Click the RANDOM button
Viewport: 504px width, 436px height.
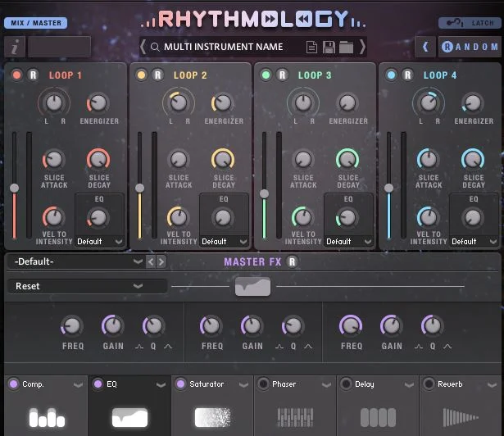click(x=470, y=47)
